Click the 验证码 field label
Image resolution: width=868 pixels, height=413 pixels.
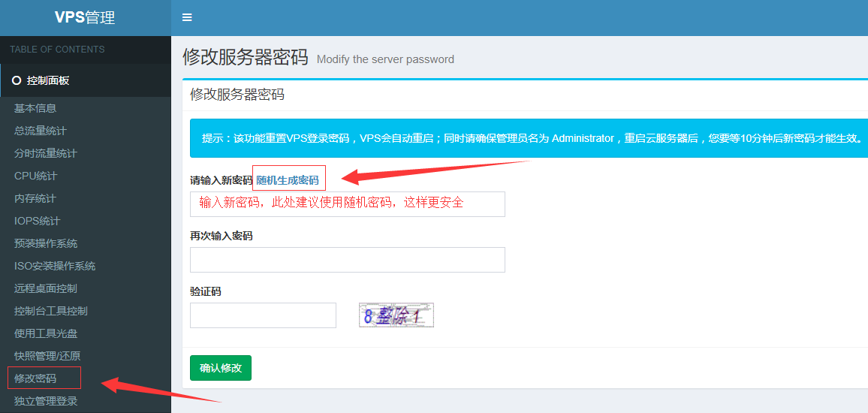206,292
